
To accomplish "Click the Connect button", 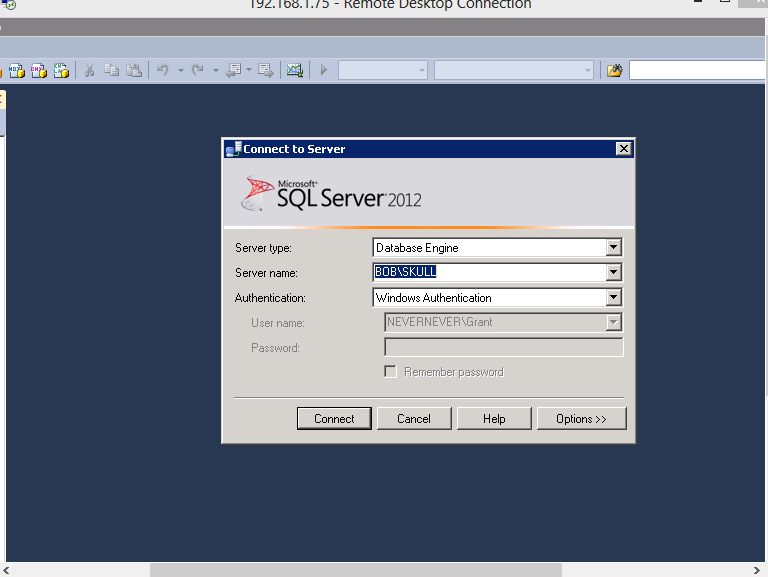I will coord(334,419).
